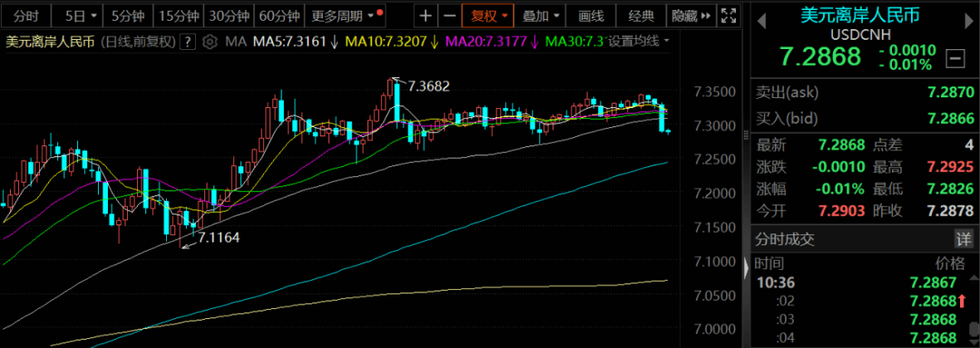980x348 pixels.
Task: Click 隐藏 to hide side panel
Action: tap(691, 15)
